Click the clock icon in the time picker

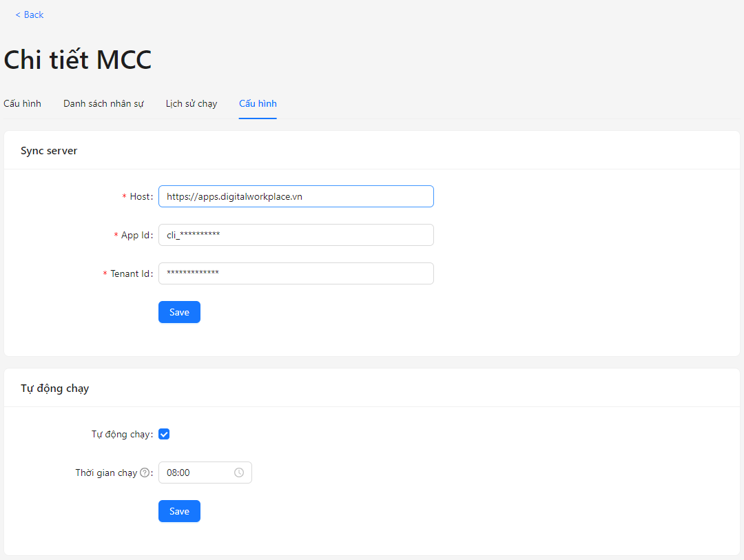[239, 473]
